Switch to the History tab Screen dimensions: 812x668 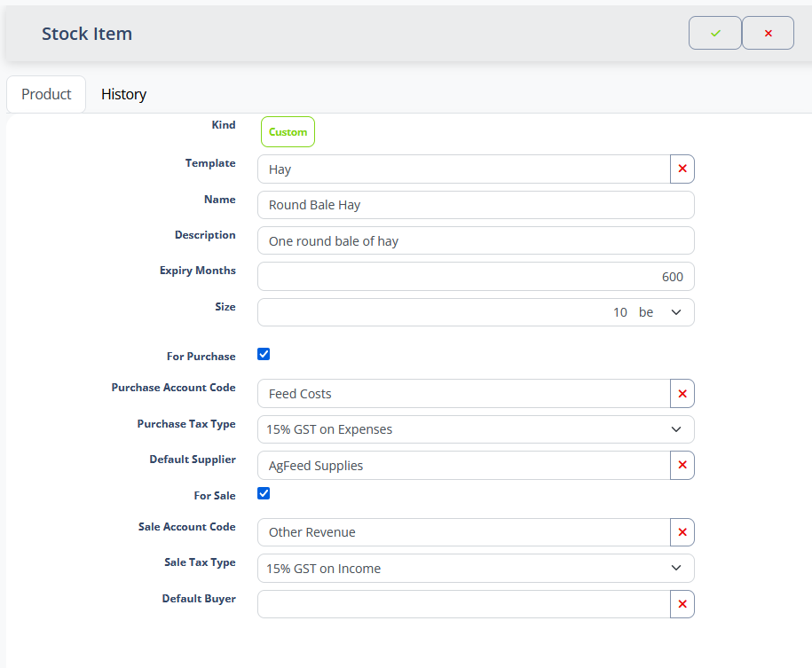(x=123, y=94)
